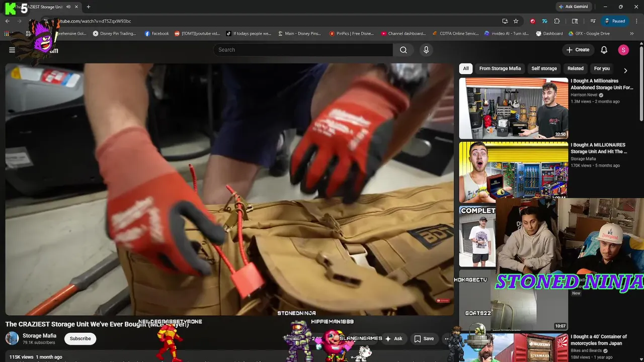Select the From Storage Mafia chip
This screenshot has height=362, width=644.
[500, 68]
